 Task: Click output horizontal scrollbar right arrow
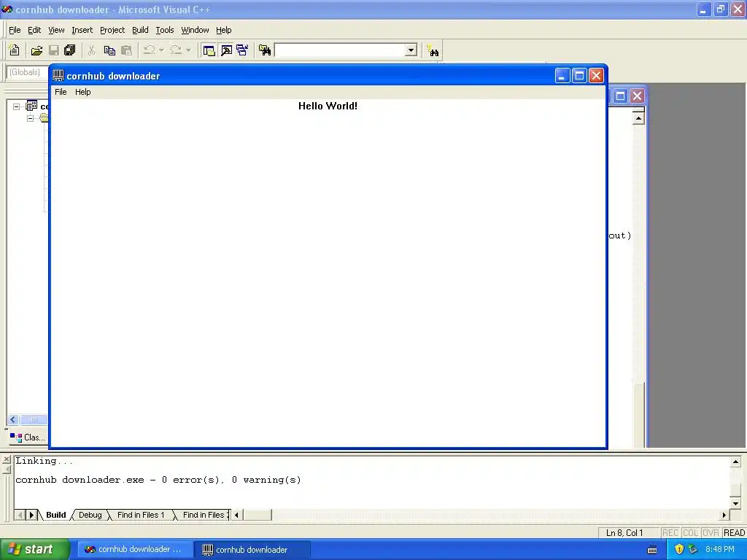click(724, 515)
